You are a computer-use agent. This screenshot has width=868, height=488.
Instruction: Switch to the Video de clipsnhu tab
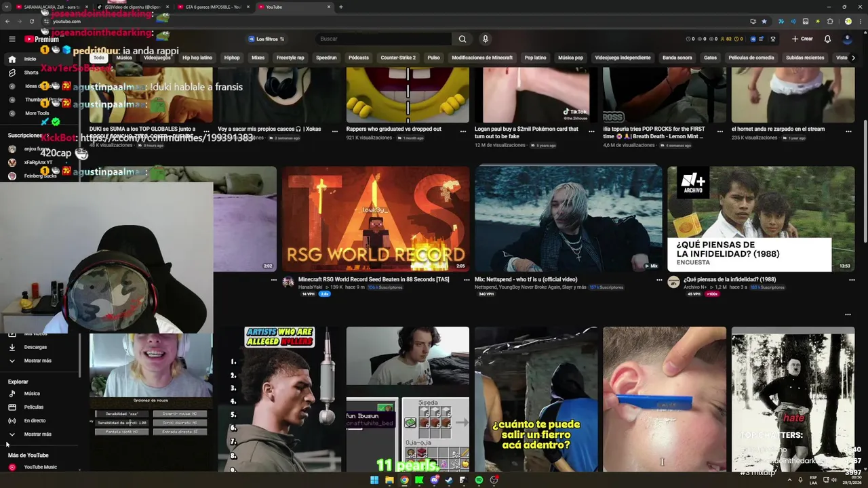pos(132,7)
